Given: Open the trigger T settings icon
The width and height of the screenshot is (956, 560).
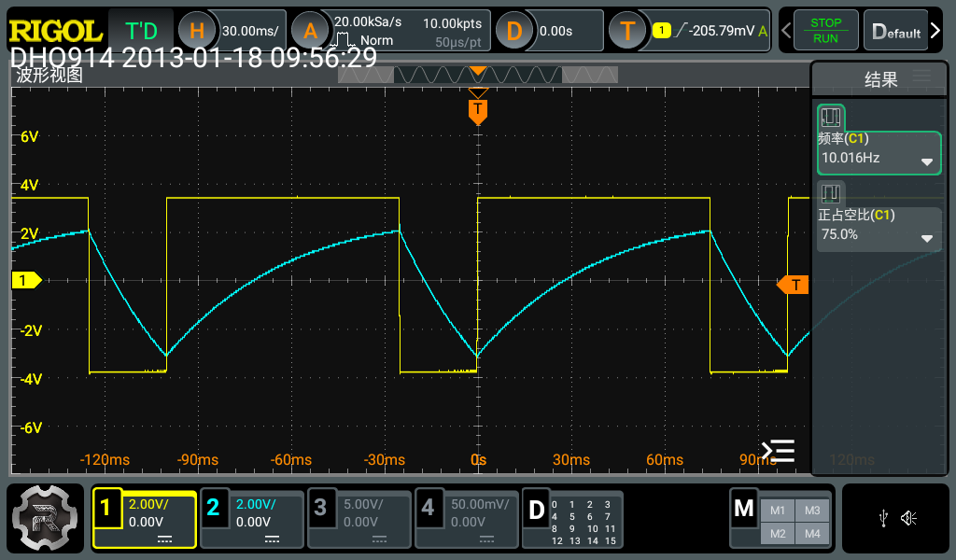Looking at the screenshot, I should pyautogui.click(x=627, y=31).
